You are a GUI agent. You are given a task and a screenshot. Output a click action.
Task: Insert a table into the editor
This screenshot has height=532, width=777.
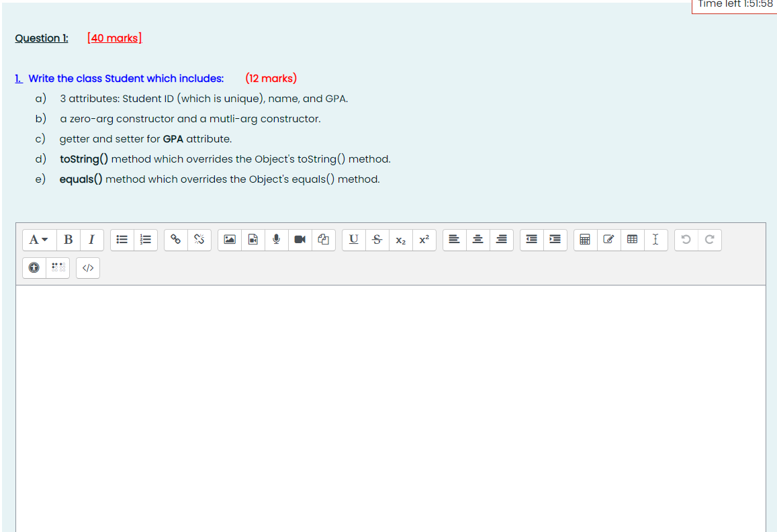[x=632, y=239]
